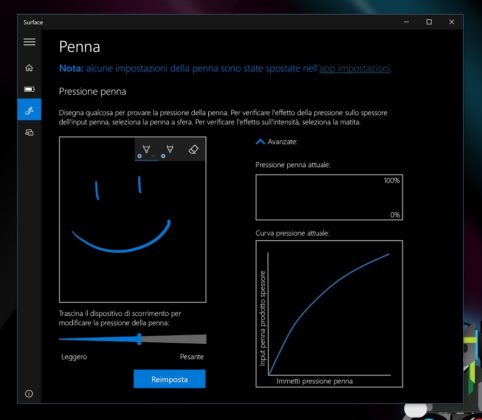Open the info icon at sidebar bottom
Screen dimensions: 482x420
click(29, 394)
